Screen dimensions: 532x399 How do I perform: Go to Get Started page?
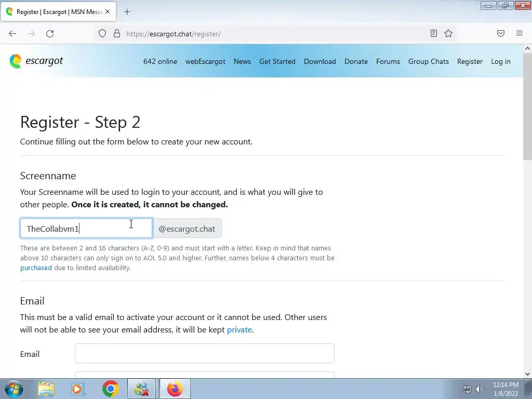pyautogui.click(x=277, y=61)
